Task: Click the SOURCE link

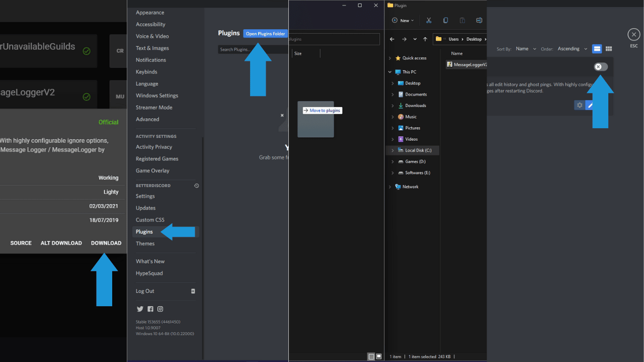Action: pyautogui.click(x=21, y=243)
